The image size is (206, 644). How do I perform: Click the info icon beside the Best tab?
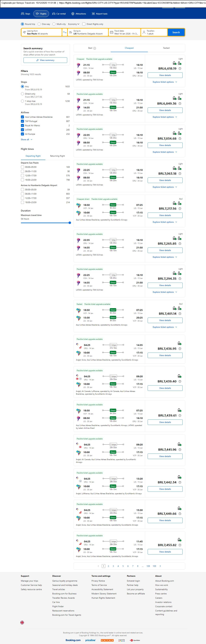pyautogui.click(x=95, y=48)
